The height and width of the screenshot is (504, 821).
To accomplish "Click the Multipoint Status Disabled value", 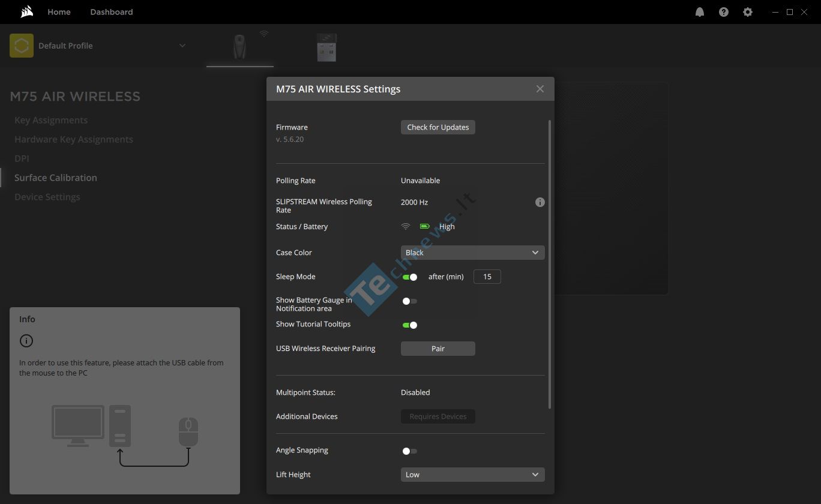I will (415, 392).
